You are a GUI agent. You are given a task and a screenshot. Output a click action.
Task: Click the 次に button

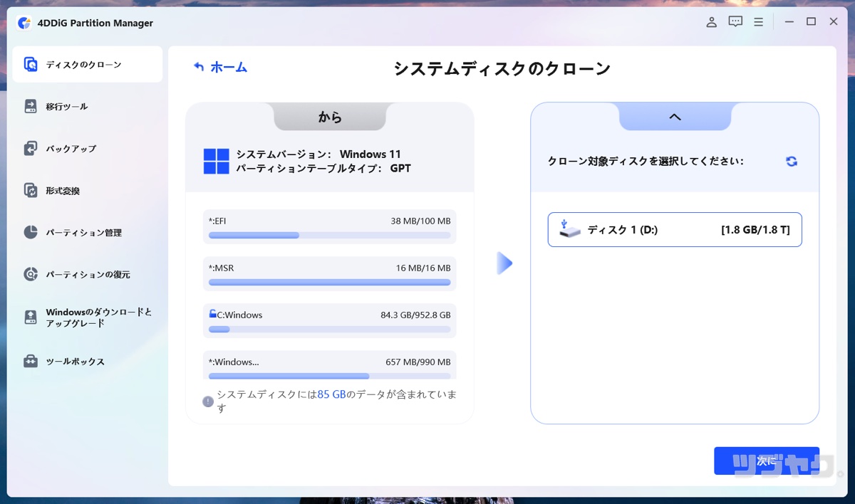point(767,461)
